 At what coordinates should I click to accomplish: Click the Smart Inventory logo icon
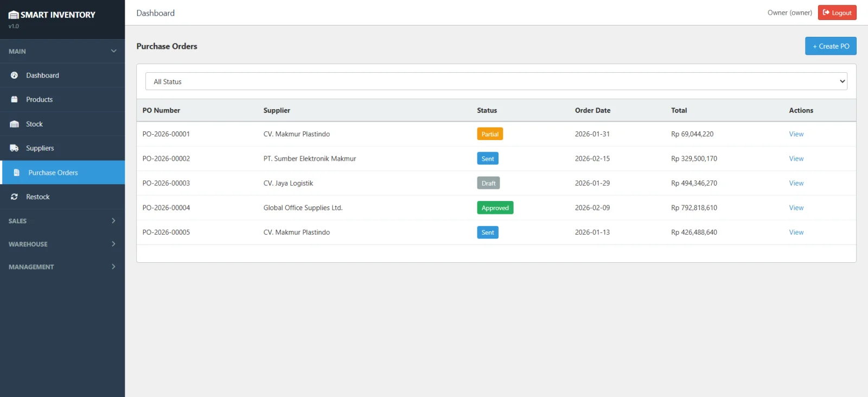click(14, 15)
